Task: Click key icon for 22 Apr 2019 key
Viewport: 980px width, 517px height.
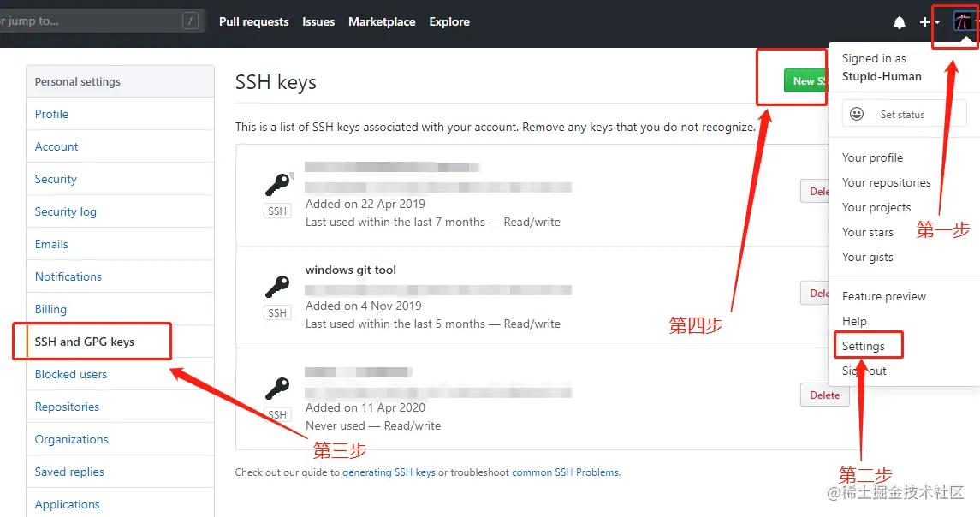Action: (x=276, y=184)
